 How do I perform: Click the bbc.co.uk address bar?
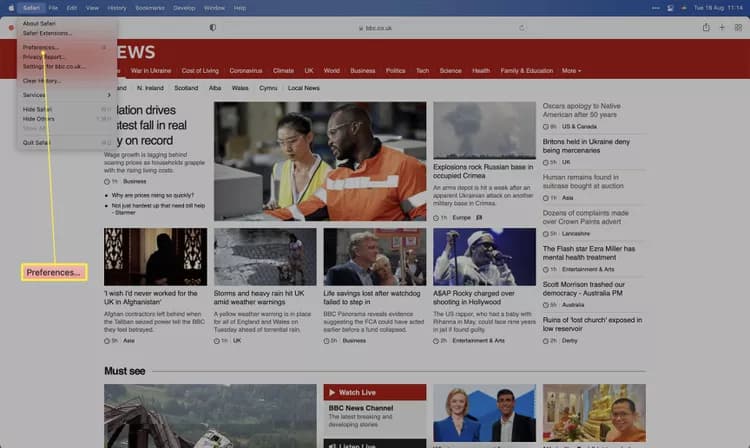375,28
